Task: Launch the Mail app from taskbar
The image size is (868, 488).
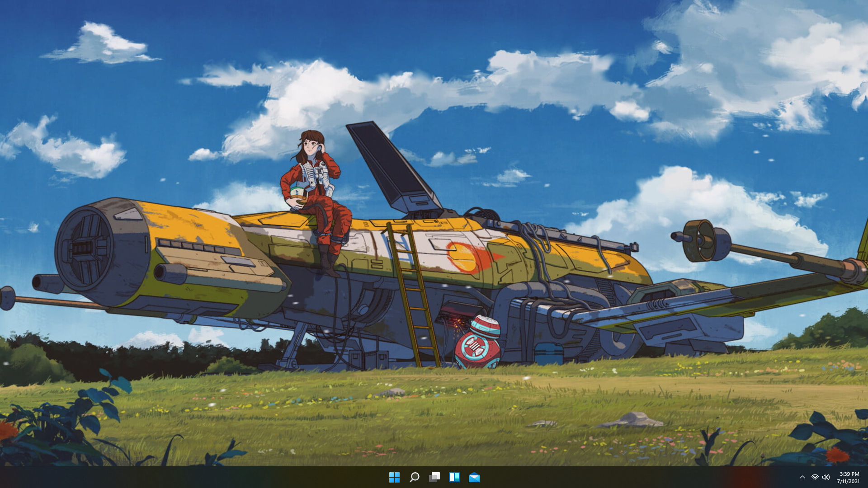Action: (474, 477)
